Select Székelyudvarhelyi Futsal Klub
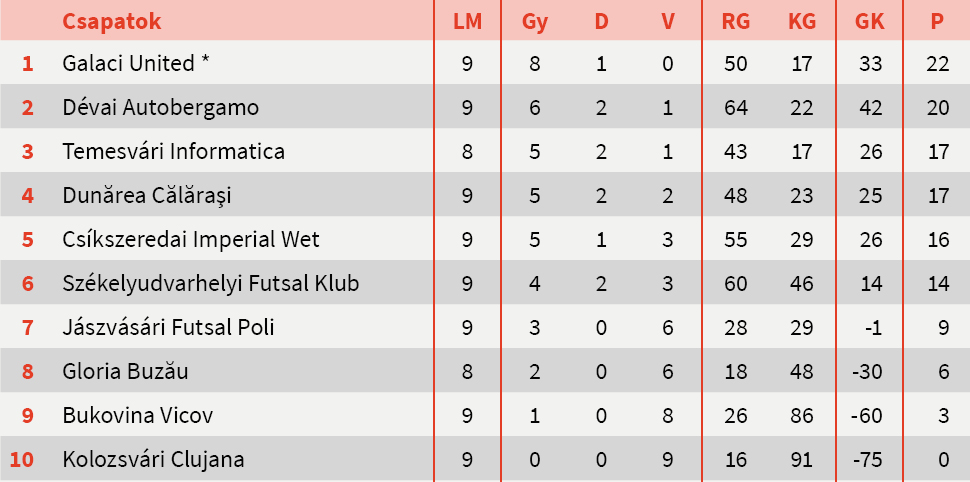970x482 pixels. click(x=210, y=283)
